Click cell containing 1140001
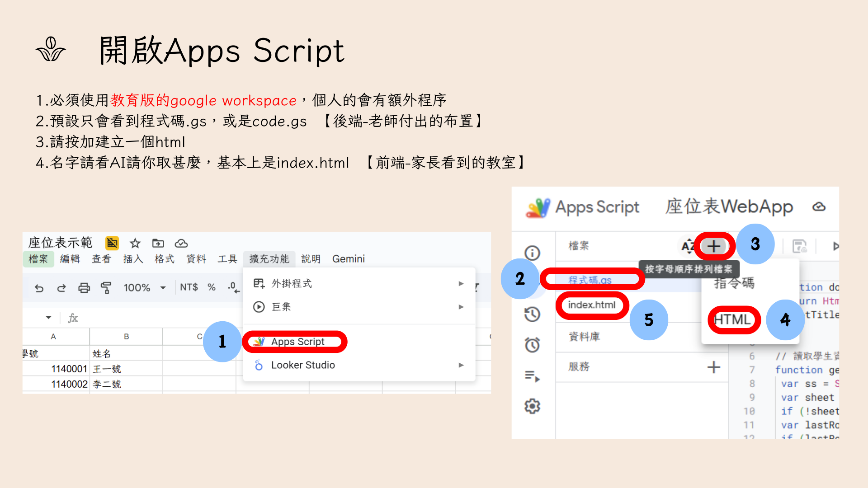This screenshot has width=868, height=488. (x=56, y=369)
